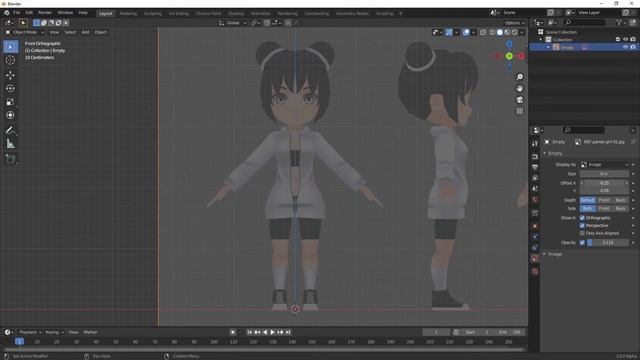Collapse the Collection tree row
Image resolution: width=640 pixels, height=360 pixels.
541,40
